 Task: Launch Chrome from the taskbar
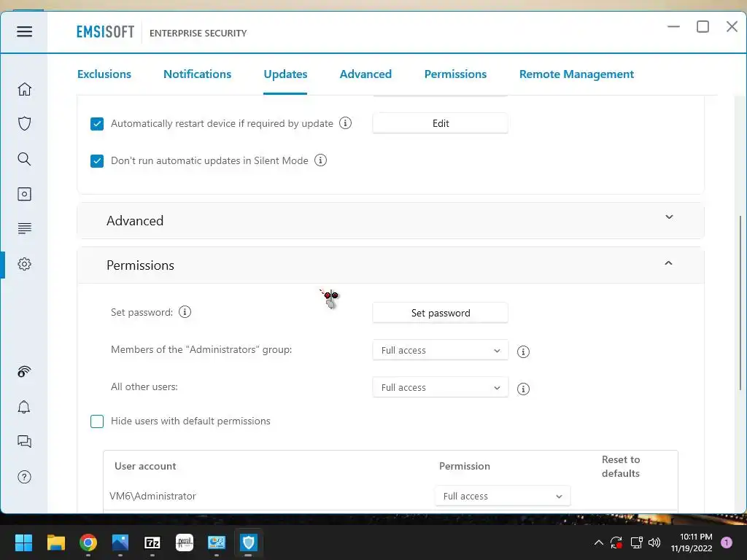88,542
